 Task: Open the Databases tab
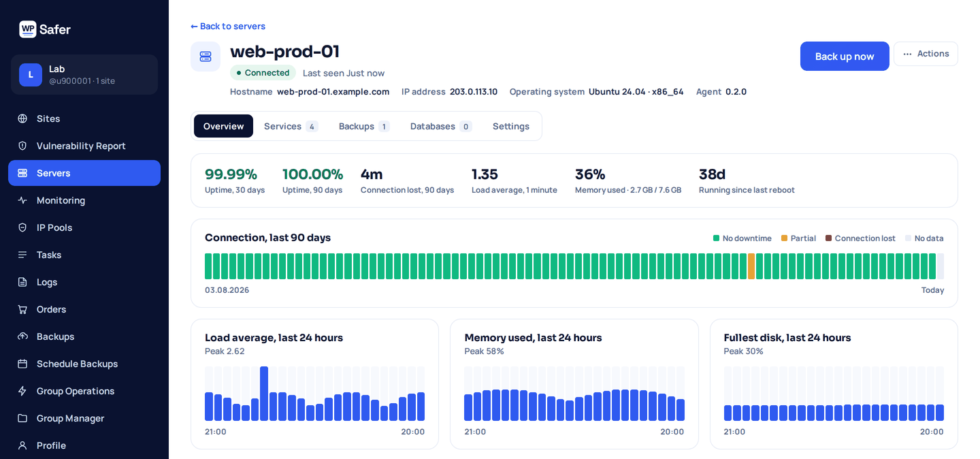[x=441, y=126]
